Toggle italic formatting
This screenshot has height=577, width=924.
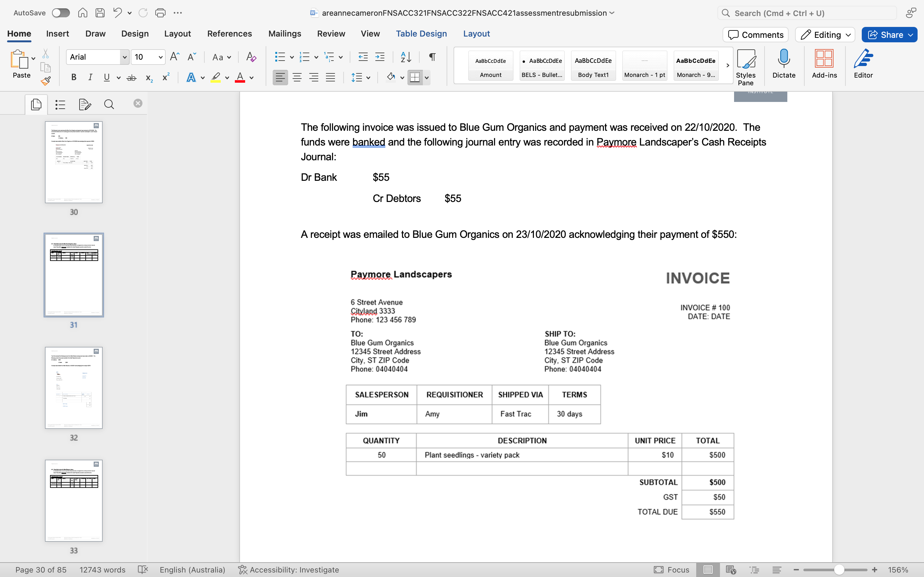[x=90, y=78]
